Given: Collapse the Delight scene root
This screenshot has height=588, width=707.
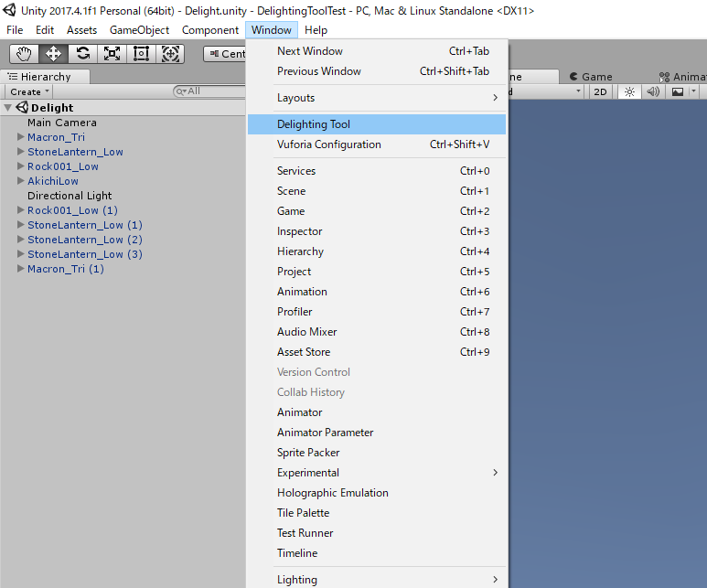Looking at the screenshot, I should coord(7,108).
